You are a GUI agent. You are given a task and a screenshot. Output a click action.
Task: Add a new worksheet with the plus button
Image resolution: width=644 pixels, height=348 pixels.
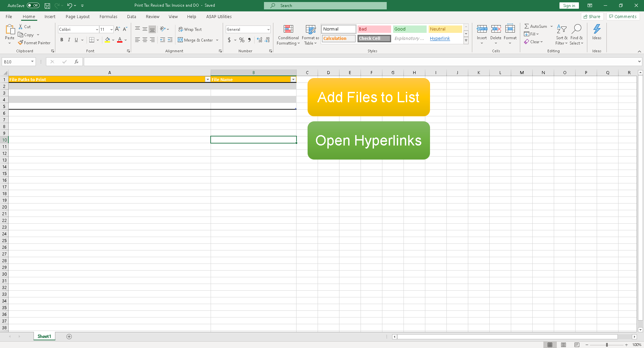click(x=69, y=336)
